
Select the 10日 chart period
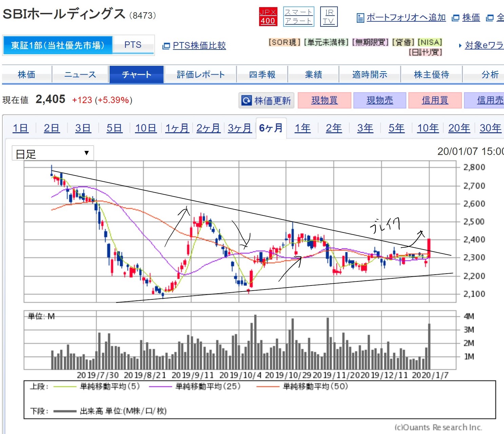pyautogui.click(x=146, y=128)
